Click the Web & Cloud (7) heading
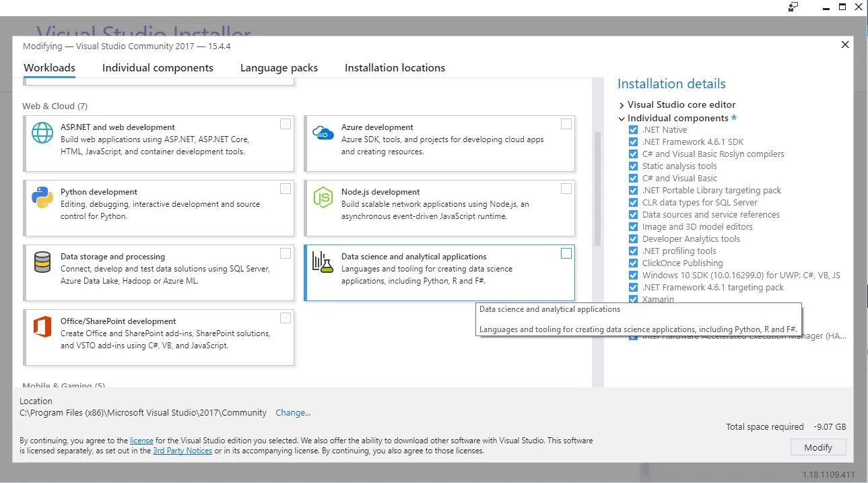This screenshot has width=868, height=483. 55,106
